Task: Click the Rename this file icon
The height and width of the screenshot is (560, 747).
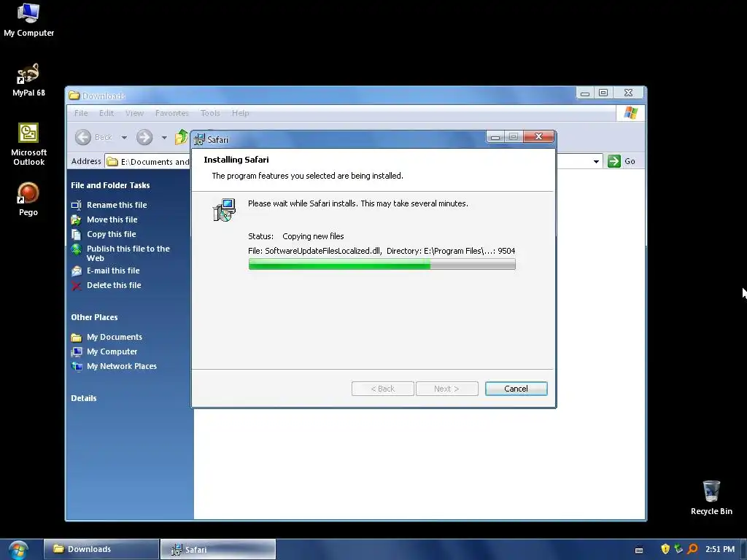Action: 76,205
